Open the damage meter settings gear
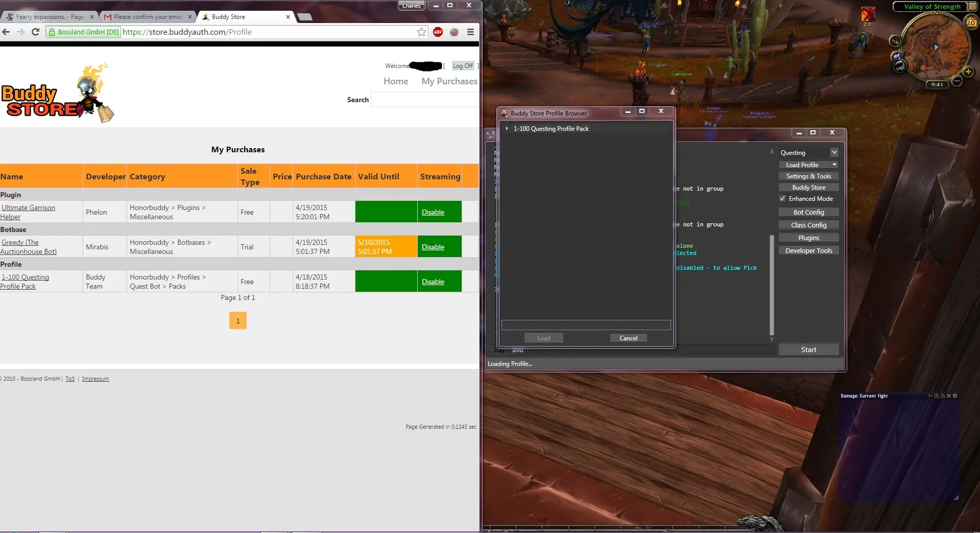Viewport: 980px width, 533px height. tap(955, 396)
